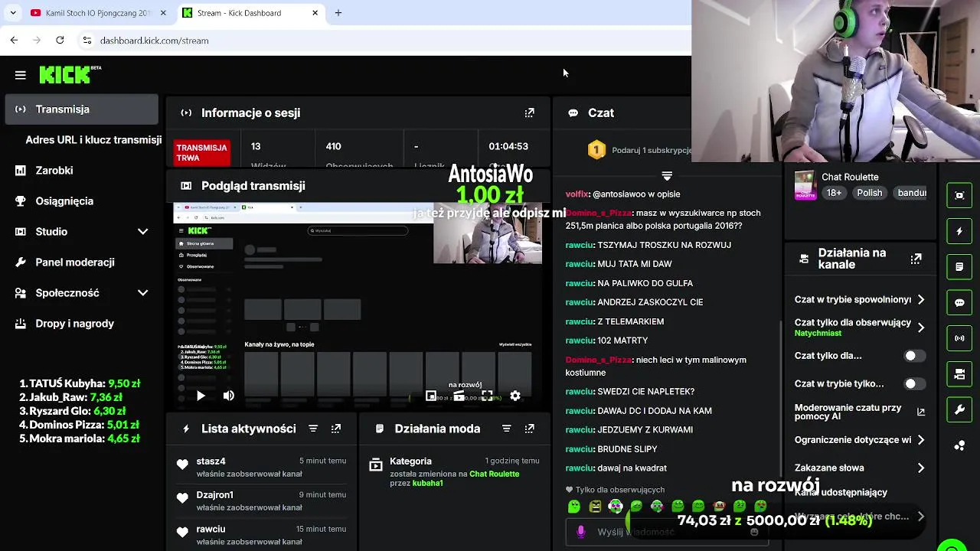Toggle activity feed lightning widget icon

pyautogui.click(x=959, y=231)
